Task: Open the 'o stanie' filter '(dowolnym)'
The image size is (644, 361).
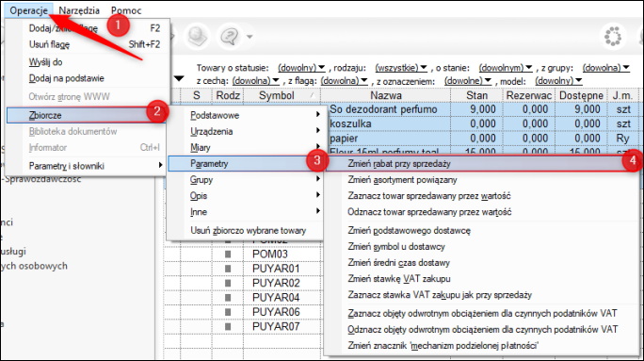Action: point(506,68)
